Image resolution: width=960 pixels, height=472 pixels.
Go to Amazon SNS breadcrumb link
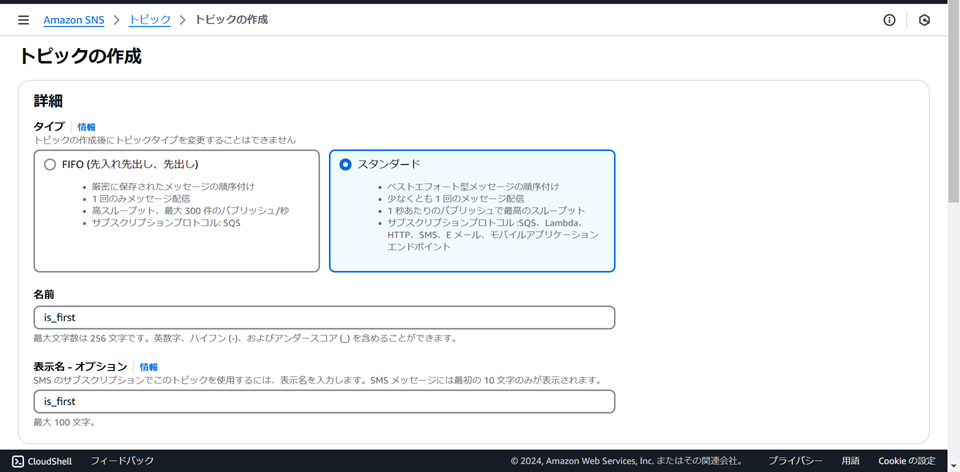tap(73, 20)
